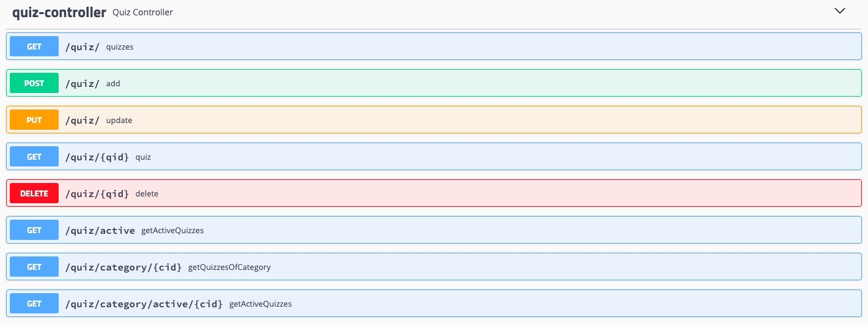Click the /quiz/ path beside PUT
Viewport: 868px width, 325px height.
click(83, 120)
